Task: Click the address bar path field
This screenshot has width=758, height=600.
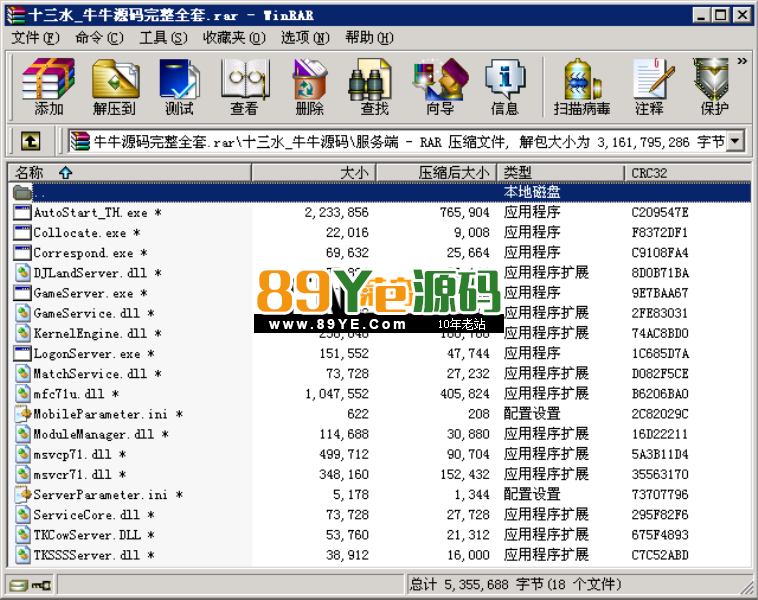Action: click(397, 142)
